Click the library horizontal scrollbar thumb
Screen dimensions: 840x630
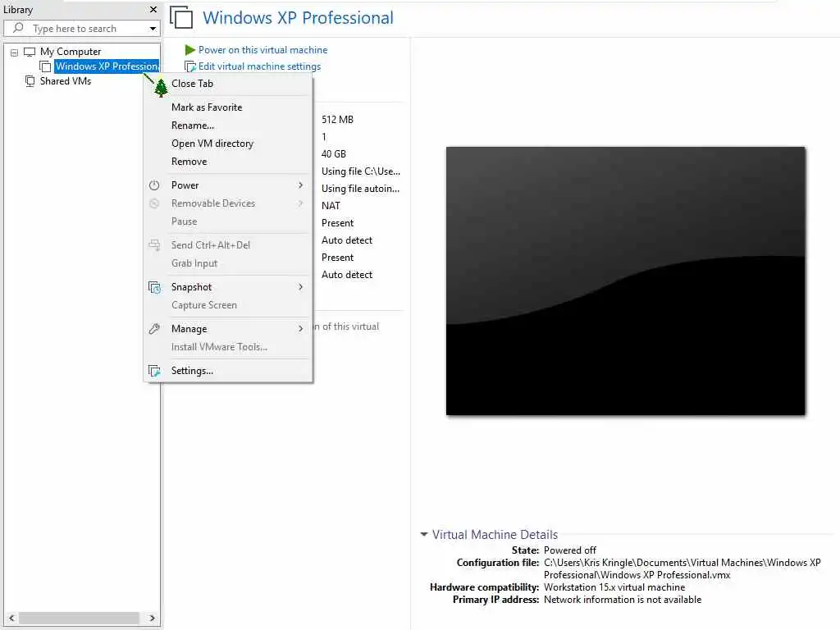tap(79, 618)
